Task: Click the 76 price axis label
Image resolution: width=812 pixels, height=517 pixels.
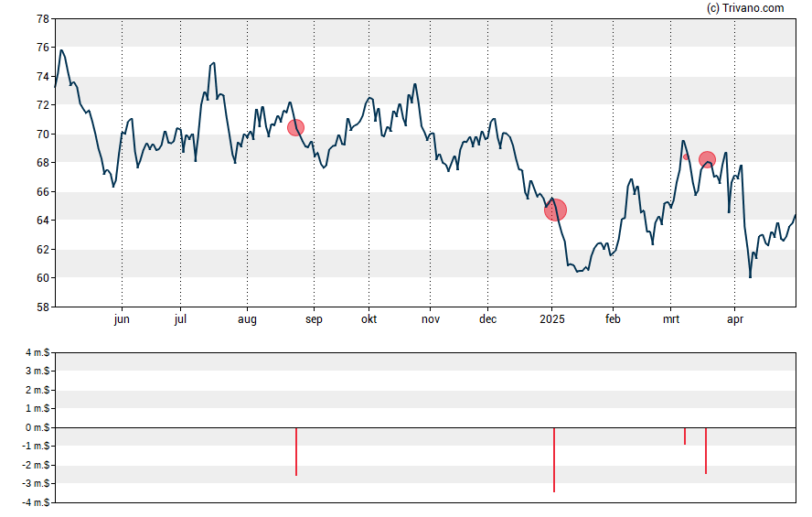Action: [x=43, y=48]
